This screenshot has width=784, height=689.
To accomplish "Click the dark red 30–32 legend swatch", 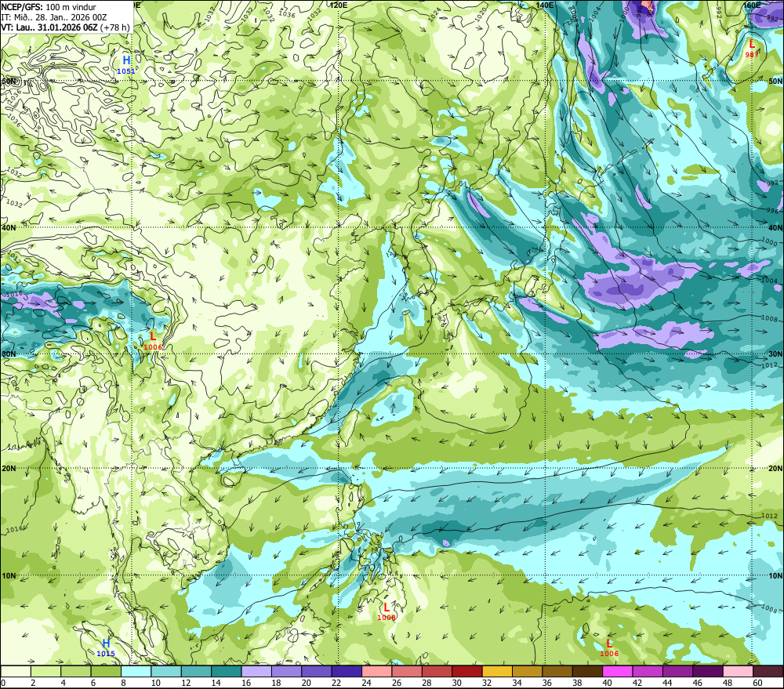I will pyautogui.click(x=467, y=672).
